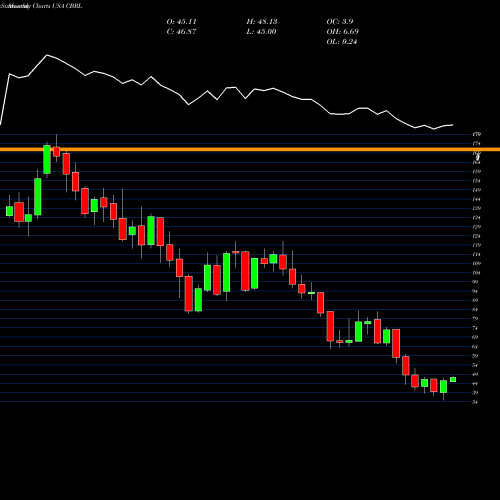This screenshot has height=500, width=500.
Task: Click the Monthly Charts USA CBRL title
Action: [x=45, y=6]
